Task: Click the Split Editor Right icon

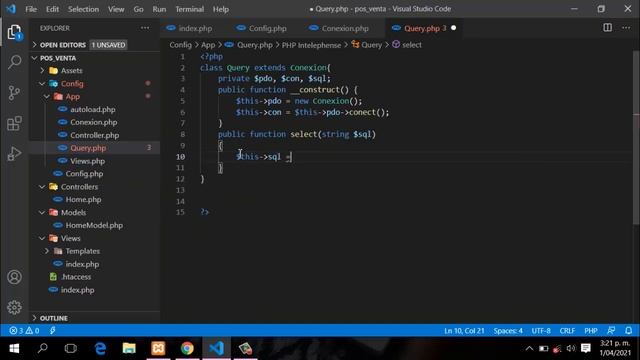Action: point(607,28)
